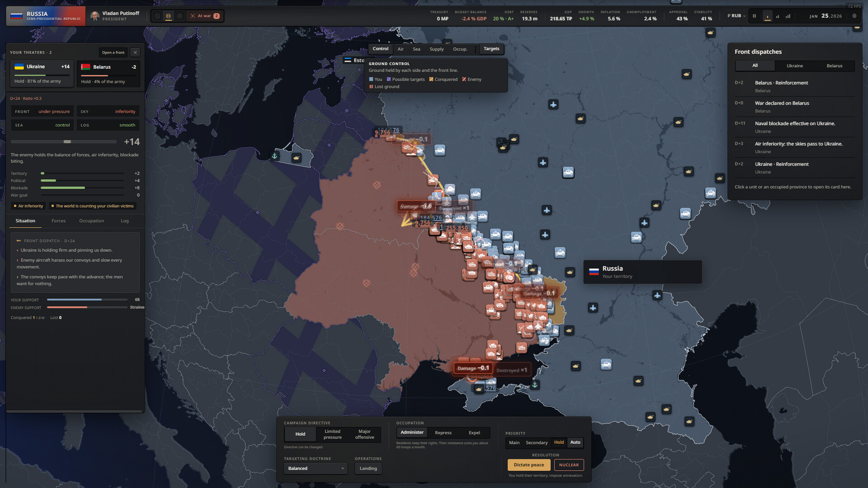Screen dimensions: 868x488
Task: Launch a Landing operation
Action: (x=368, y=469)
